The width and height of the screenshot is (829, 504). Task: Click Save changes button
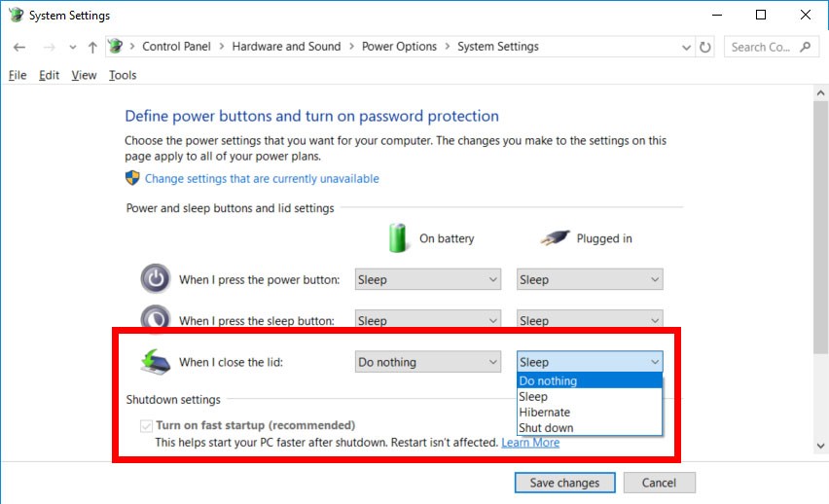click(564, 483)
